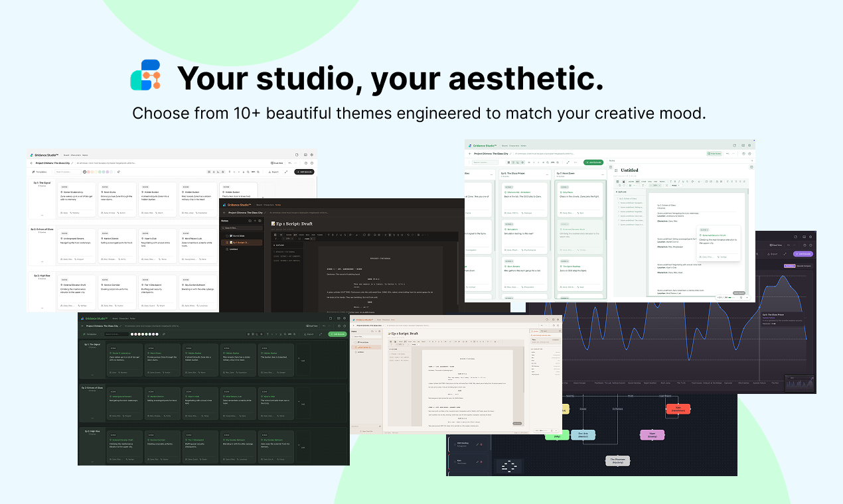Click Search scenes field in white window
This screenshot has width=843, height=504.
pos(68,172)
